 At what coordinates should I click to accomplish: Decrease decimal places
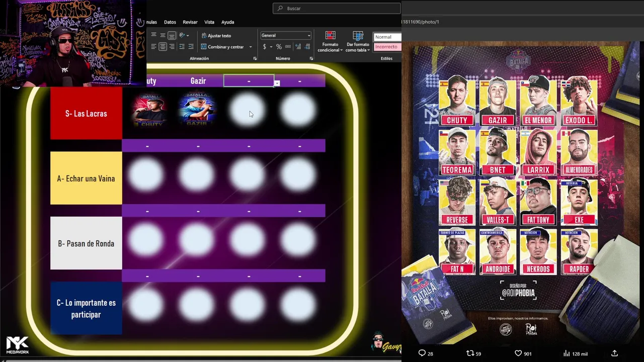[x=307, y=46]
